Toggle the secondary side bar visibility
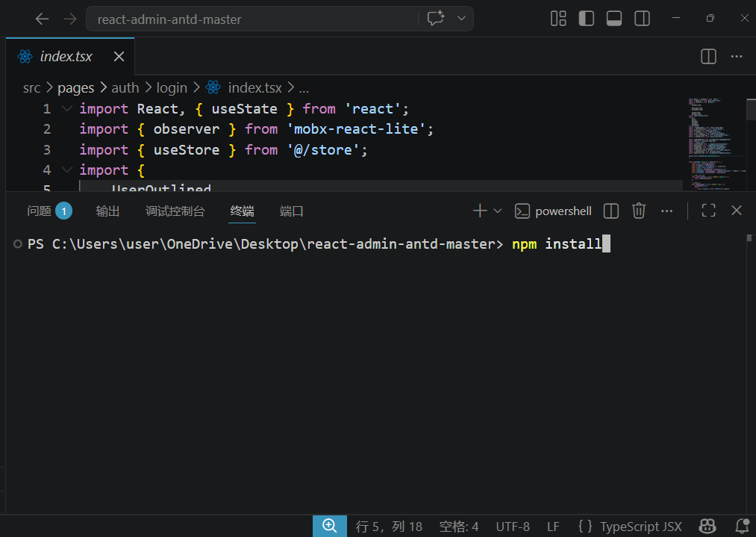This screenshot has width=756, height=537. [642, 19]
